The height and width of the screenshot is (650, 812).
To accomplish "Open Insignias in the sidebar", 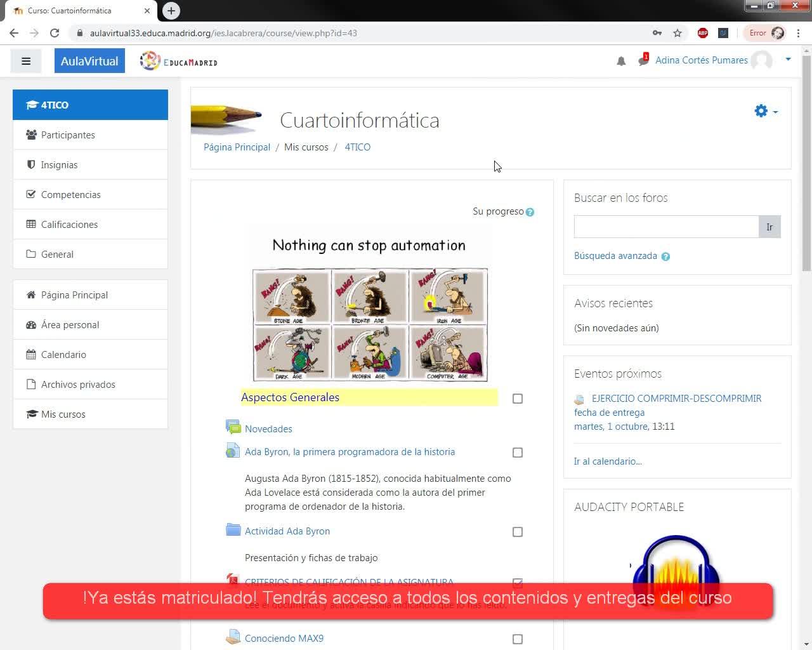I will [90, 164].
